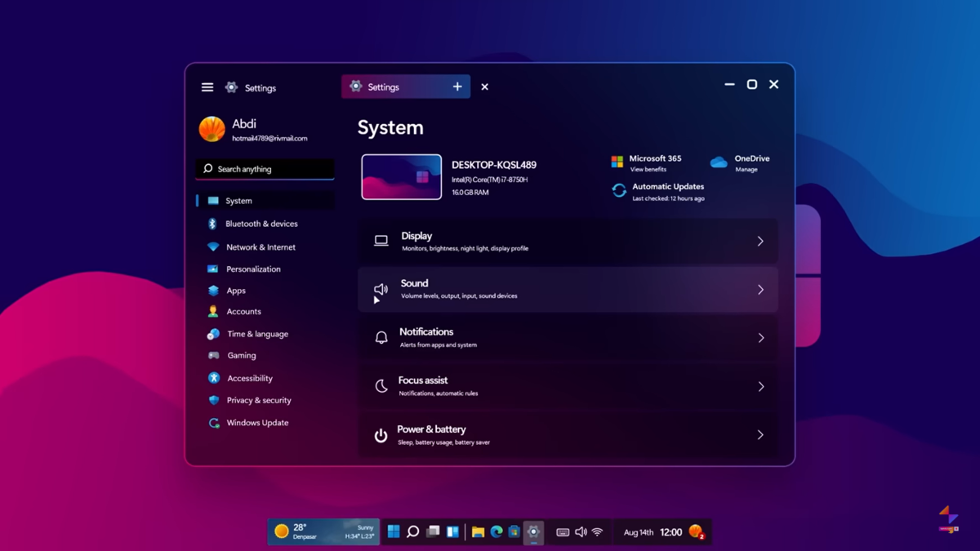980x551 pixels.
Task: Open Bluetooth & devices settings
Action: 261,224
